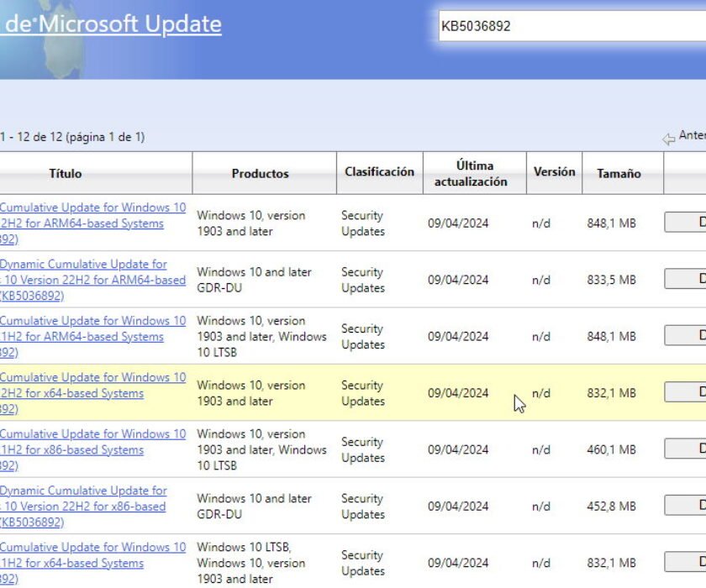Image resolution: width=706 pixels, height=588 pixels.
Task: Click '848,1 MB' in the 21H2 ARM64 Systems row
Action: [612, 337]
